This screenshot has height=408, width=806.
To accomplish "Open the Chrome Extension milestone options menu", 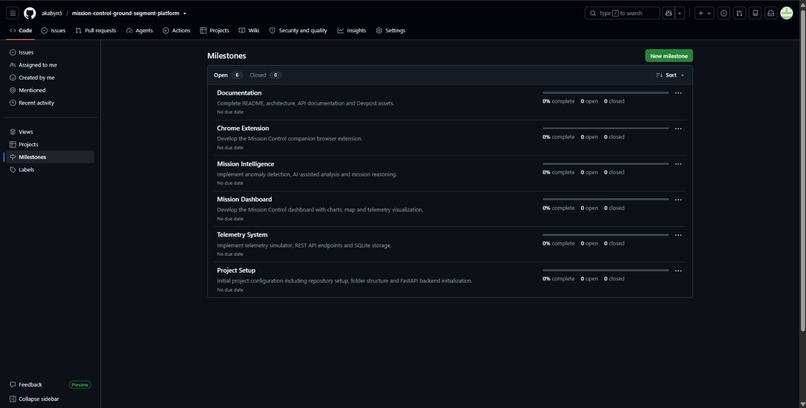I will point(678,129).
